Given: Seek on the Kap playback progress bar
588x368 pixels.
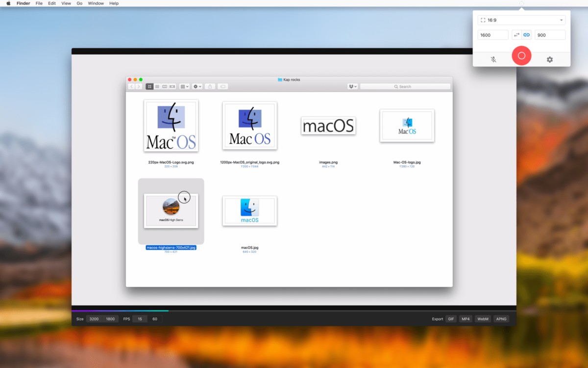Looking at the screenshot, I should pos(294,311).
